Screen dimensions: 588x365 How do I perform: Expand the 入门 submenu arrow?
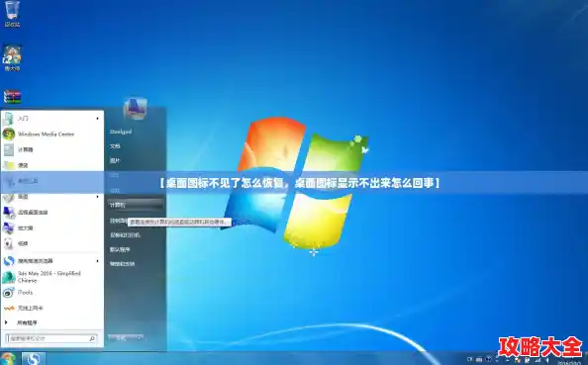tap(97, 119)
